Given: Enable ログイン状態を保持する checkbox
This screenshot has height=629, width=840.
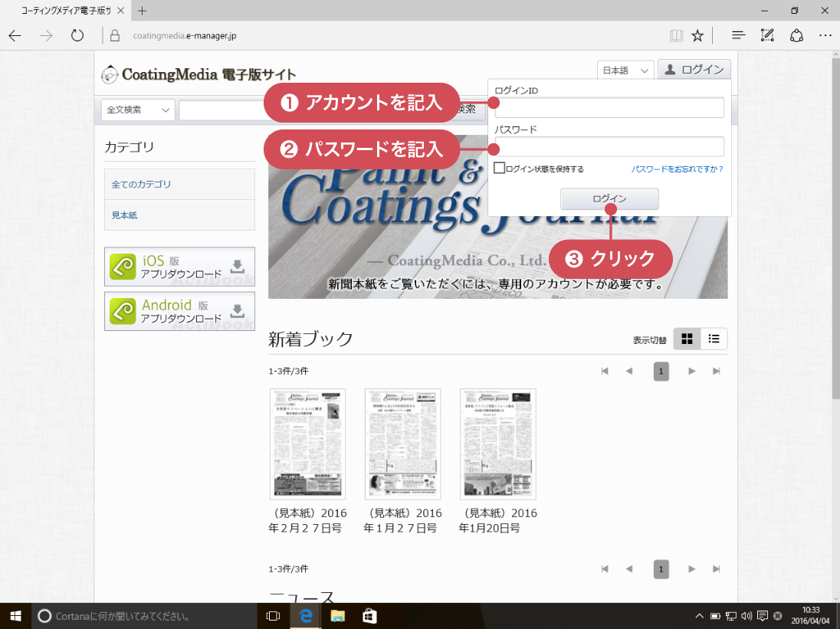Looking at the screenshot, I should pos(500,169).
